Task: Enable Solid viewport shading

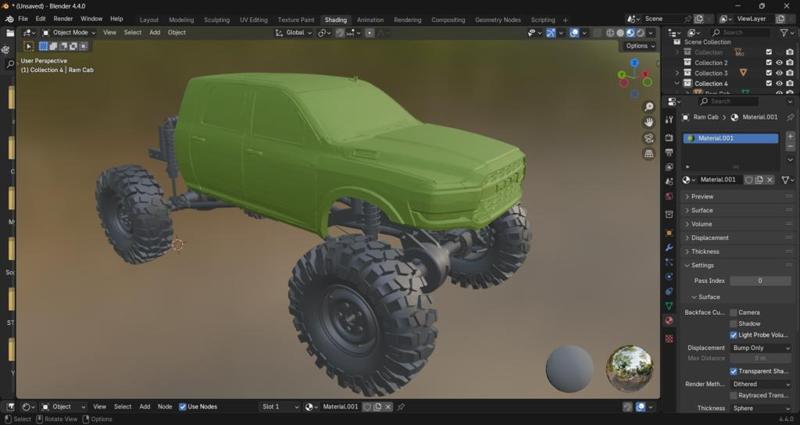Action: (x=620, y=33)
